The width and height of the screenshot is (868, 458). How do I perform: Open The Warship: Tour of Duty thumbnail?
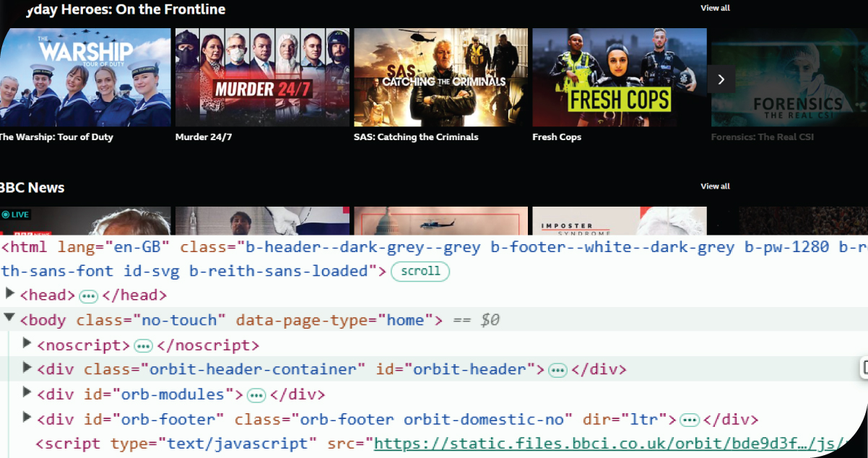(85, 77)
